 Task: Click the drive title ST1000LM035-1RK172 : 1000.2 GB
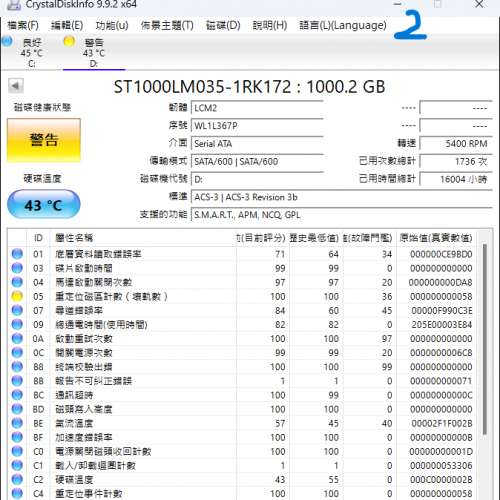(249, 87)
